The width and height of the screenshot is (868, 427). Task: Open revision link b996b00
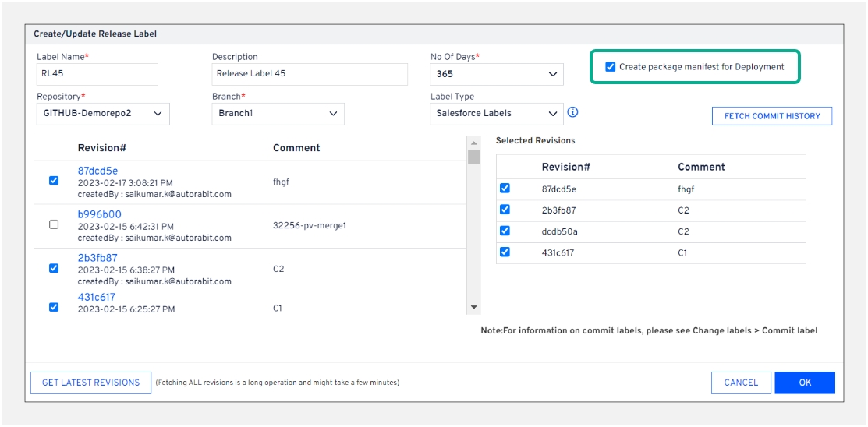99,214
